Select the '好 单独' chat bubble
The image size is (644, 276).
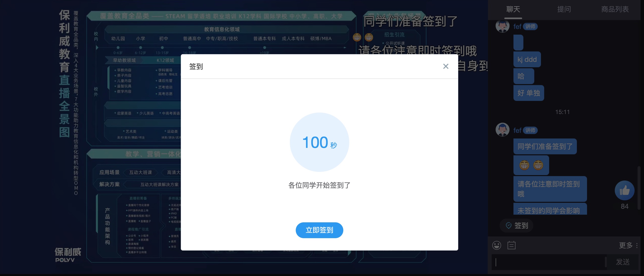(529, 93)
